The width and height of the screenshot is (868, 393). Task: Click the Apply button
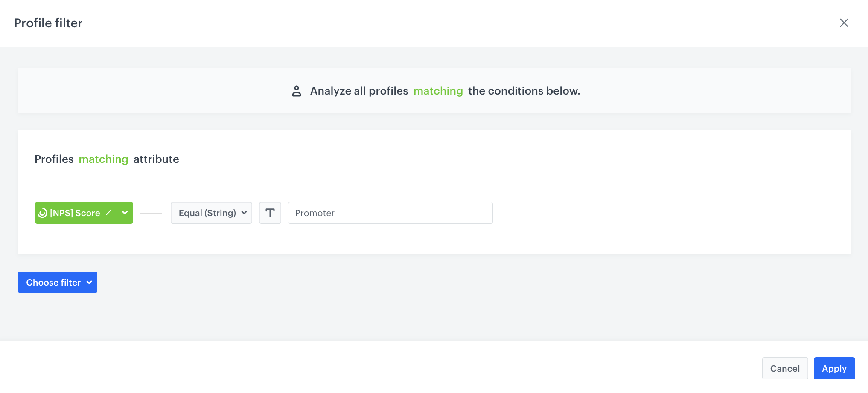[834, 368]
